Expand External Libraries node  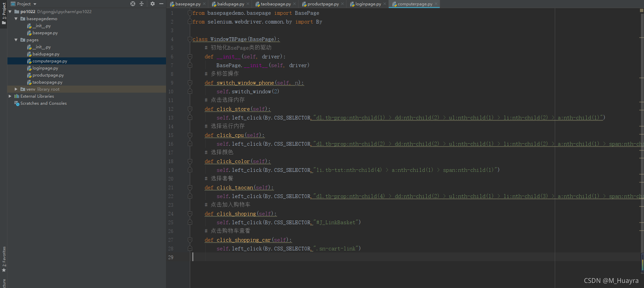tap(10, 96)
